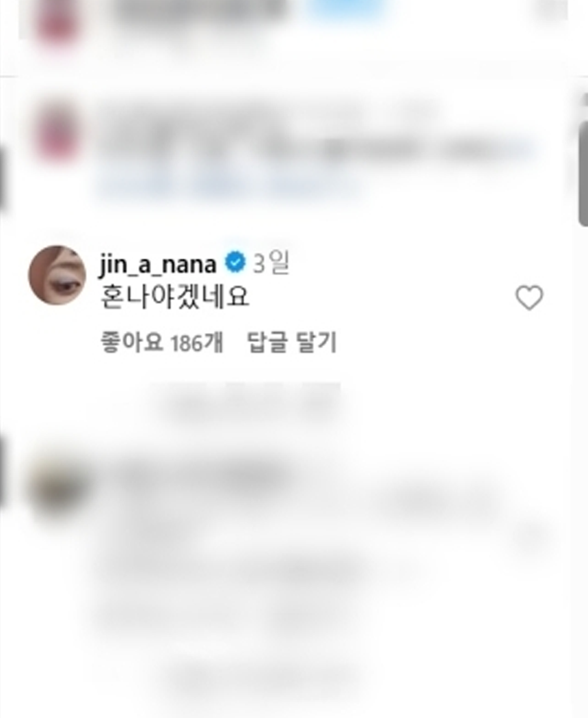
Task: Click the 3일 timestamp of the comment
Action: 271,263
